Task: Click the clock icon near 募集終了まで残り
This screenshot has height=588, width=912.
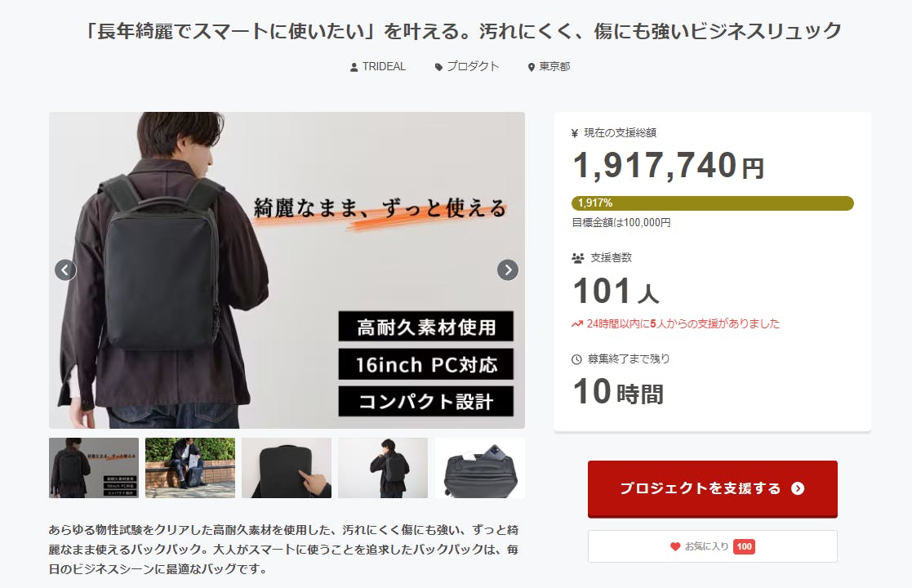Action: [576, 359]
